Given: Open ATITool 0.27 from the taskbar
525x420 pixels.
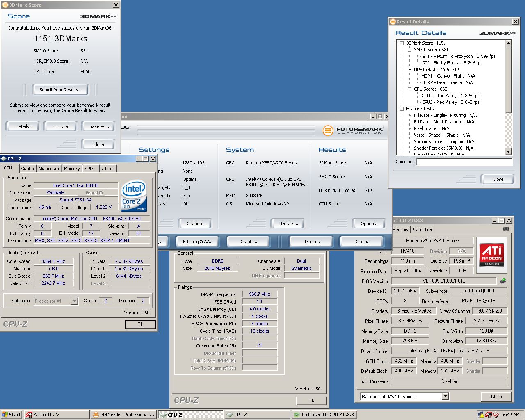Looking at the screenshot, I should [57, 415].
